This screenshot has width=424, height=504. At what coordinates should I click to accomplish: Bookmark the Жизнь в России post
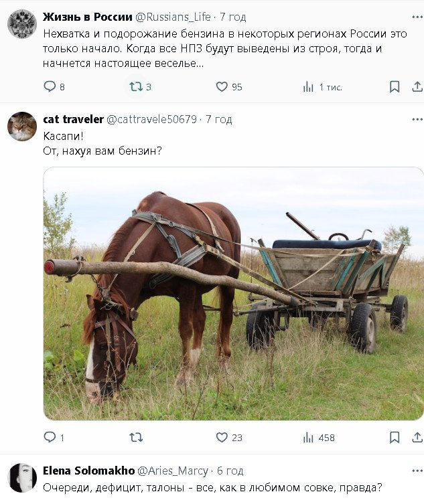point(395,86)
